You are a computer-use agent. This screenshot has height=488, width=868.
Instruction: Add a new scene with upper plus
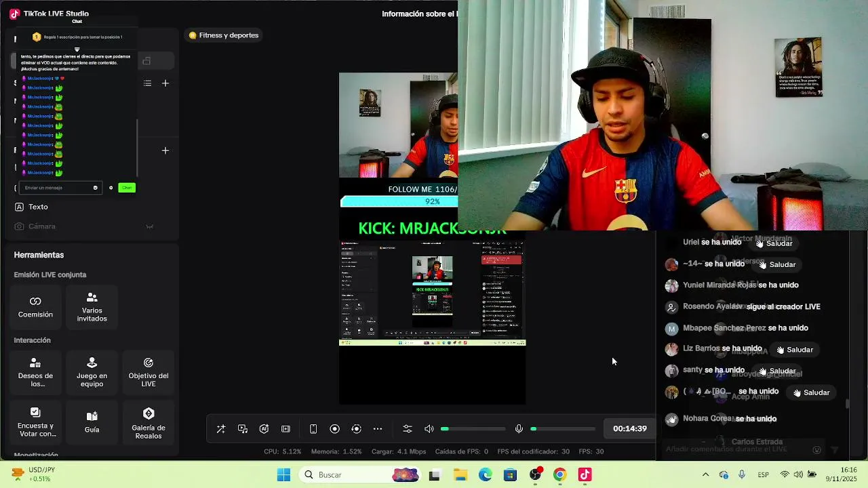click(x=165, y=83)
